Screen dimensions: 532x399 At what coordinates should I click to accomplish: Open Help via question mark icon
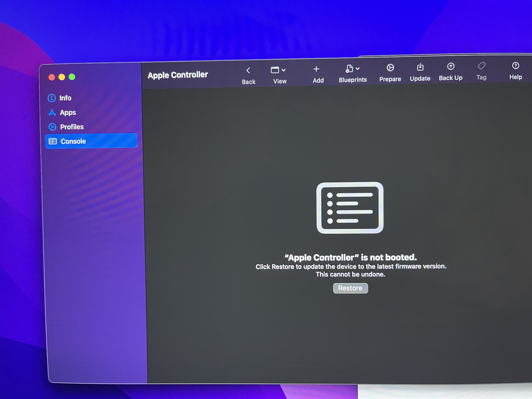[515, 65]
